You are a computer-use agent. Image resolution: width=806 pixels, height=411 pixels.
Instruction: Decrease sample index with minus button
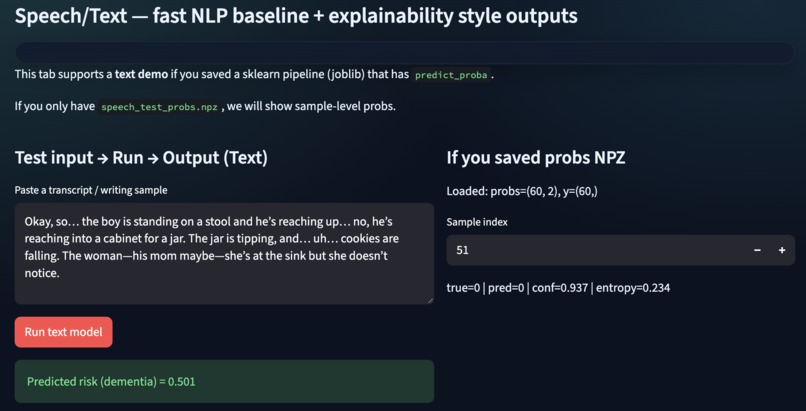click(x=757, y=250)
